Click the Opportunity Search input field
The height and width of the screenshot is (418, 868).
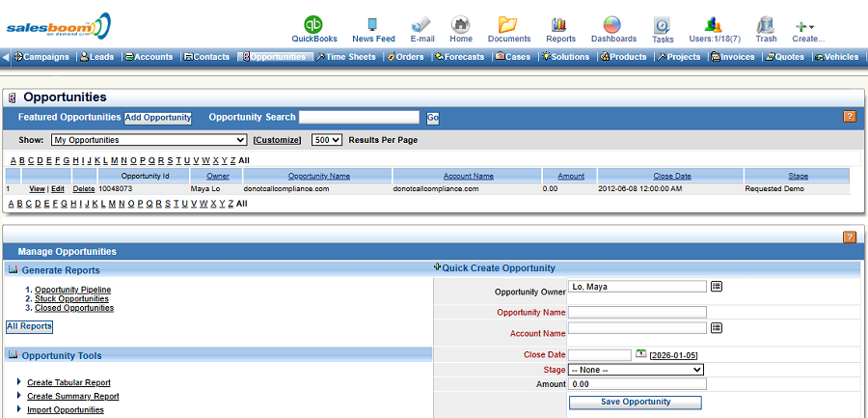pyautogui.click(x=359, y=118)
